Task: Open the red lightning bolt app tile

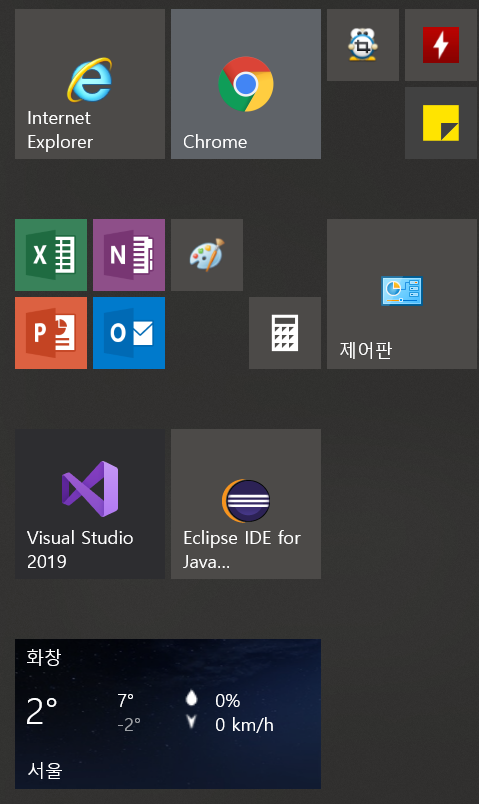Action: point(441,45)
